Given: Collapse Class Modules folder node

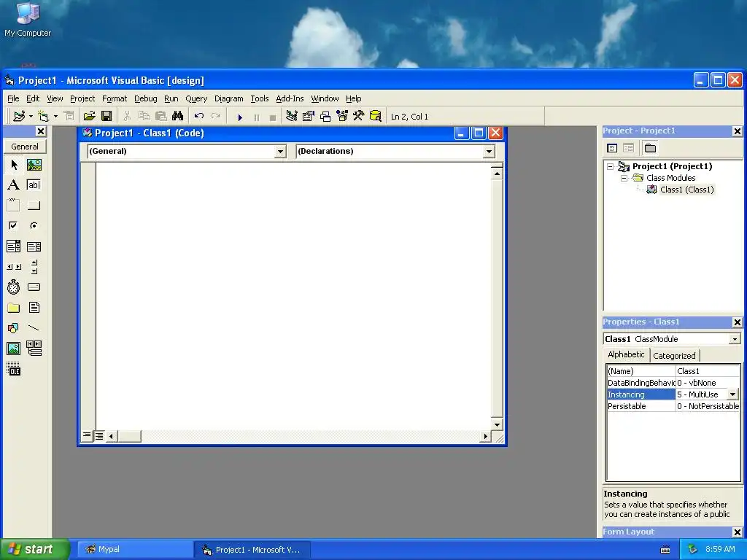Looking at the screenshot, I should pyautogui.click(x=624, y=178).
